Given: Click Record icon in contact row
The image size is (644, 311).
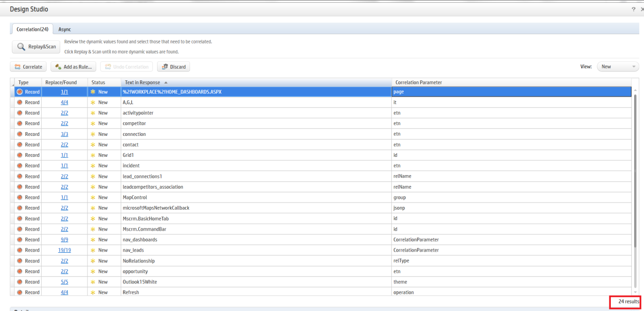Looking at the screenshot, I should [x=20, y=145].
